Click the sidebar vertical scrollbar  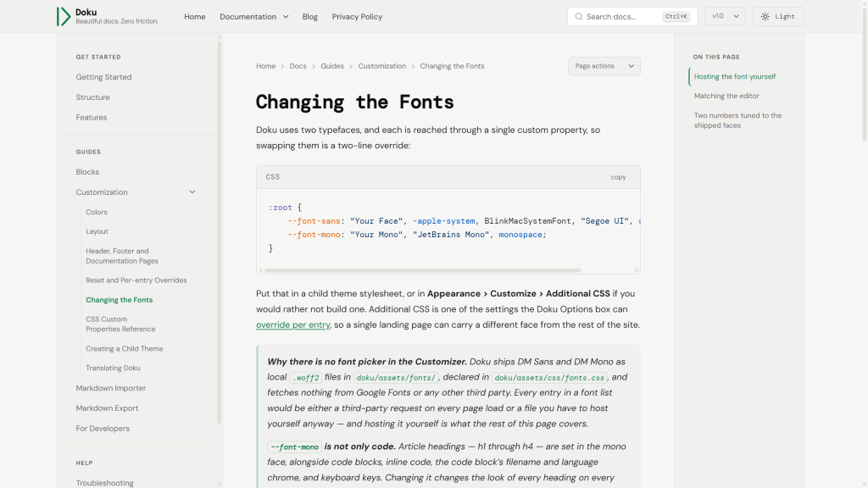point(220,232)
